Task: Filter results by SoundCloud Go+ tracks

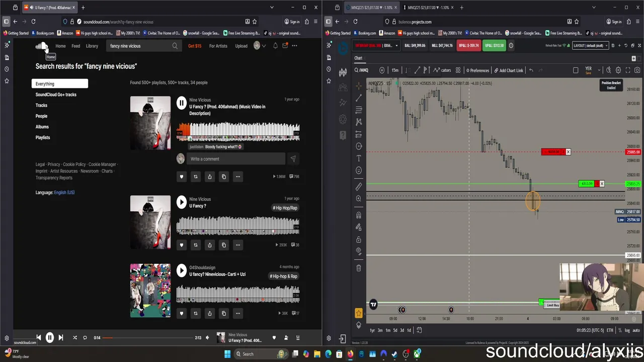Action: (56, 95)
